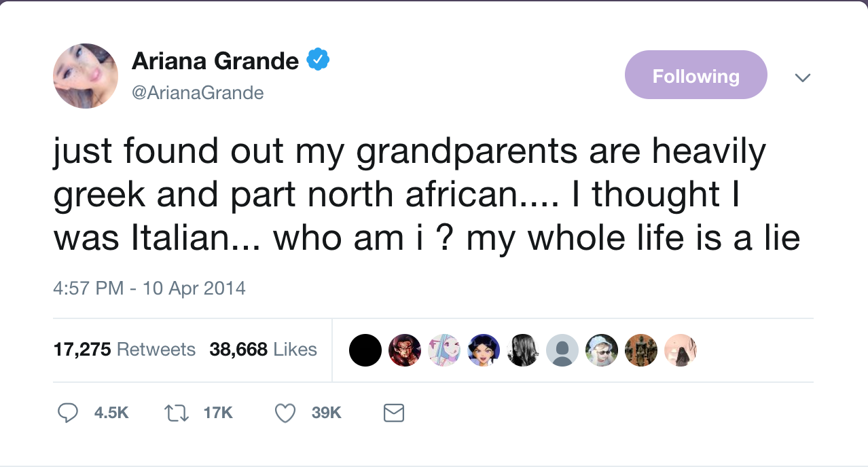Like the tweet with heart icon
This screenshot has height=467, width=868.
(285, 413)
